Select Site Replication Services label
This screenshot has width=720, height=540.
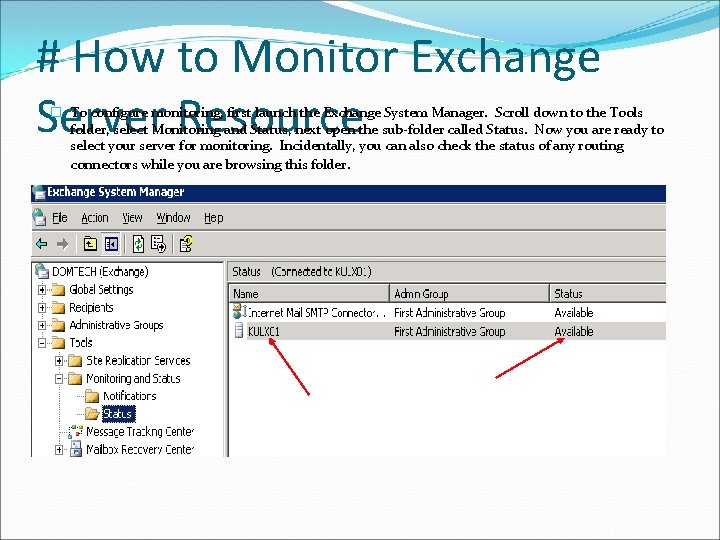coord(138,361)
